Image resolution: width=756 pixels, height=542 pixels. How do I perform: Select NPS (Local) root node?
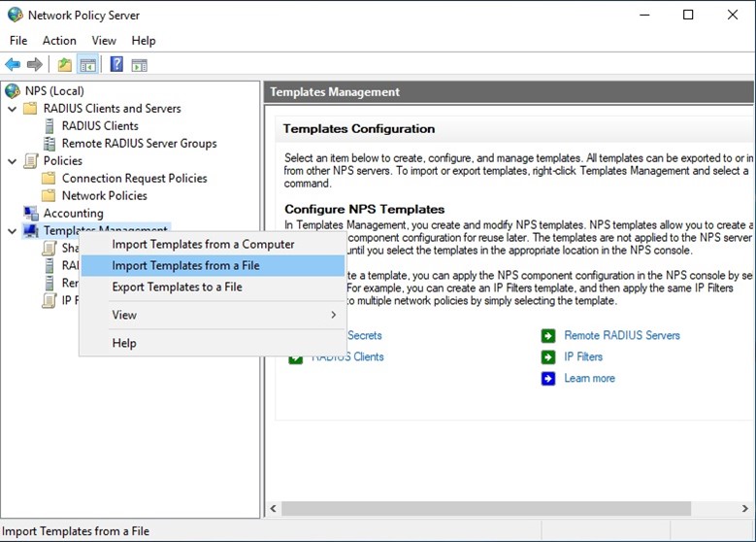click(x=54, y=90)
